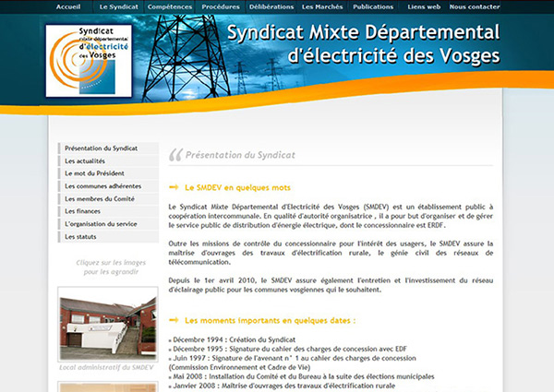Click 'Mai 2008 : Installation du Comité' line

301,376
